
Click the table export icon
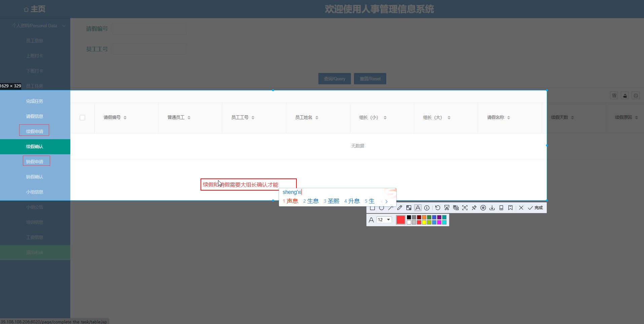click(x=625, y=95)
